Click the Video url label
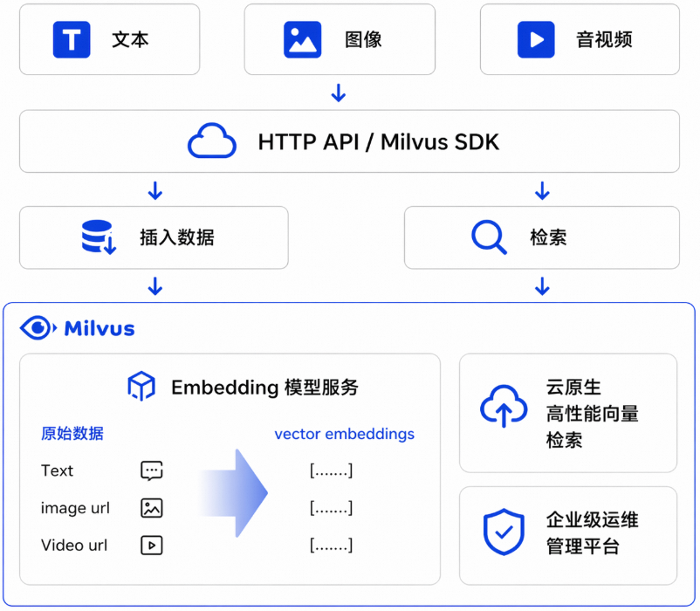 [74, 545]
